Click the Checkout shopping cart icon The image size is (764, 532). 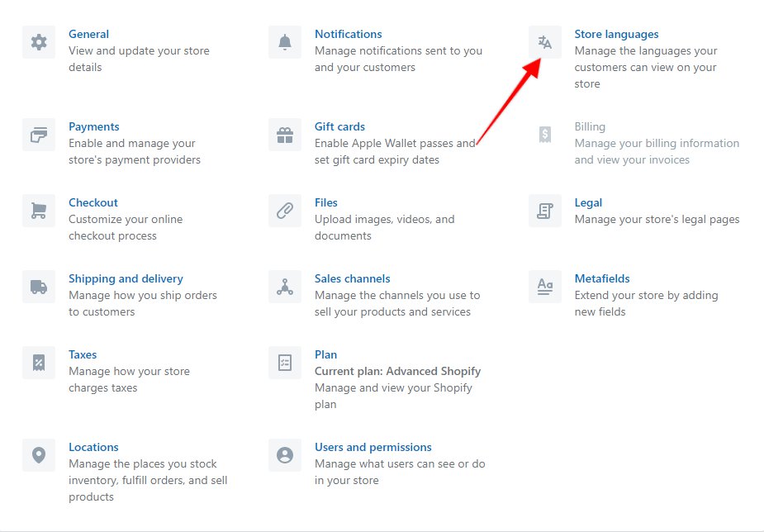click(39, 211)
